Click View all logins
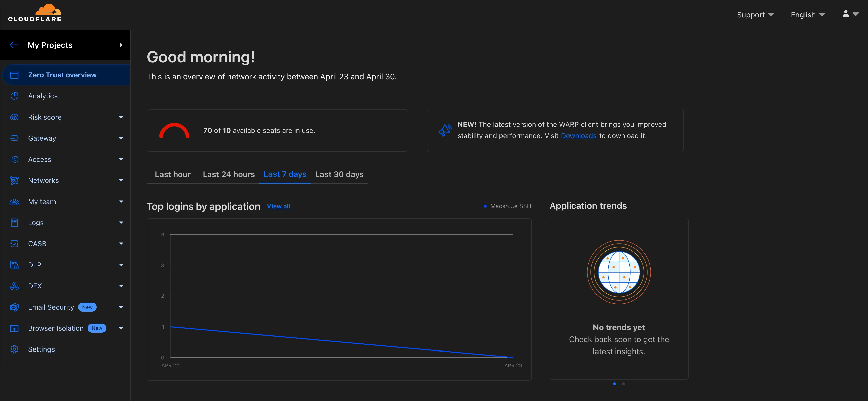The width and height of the screenshot is (868, 401). 278,206
